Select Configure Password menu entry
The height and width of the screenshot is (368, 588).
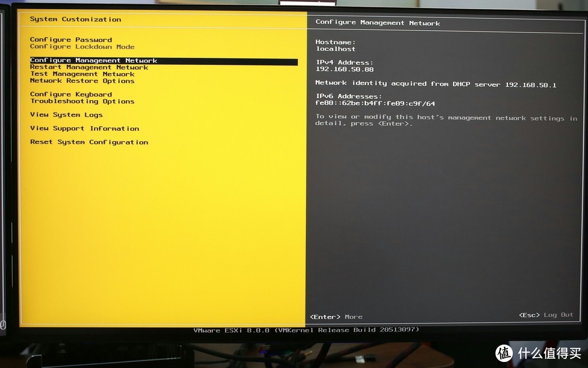pyautogui.click(x=71, y=39)
